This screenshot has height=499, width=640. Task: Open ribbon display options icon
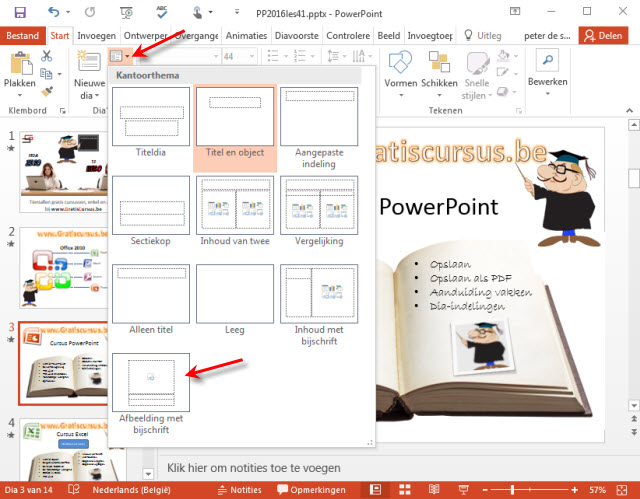[x=515, y=12]
